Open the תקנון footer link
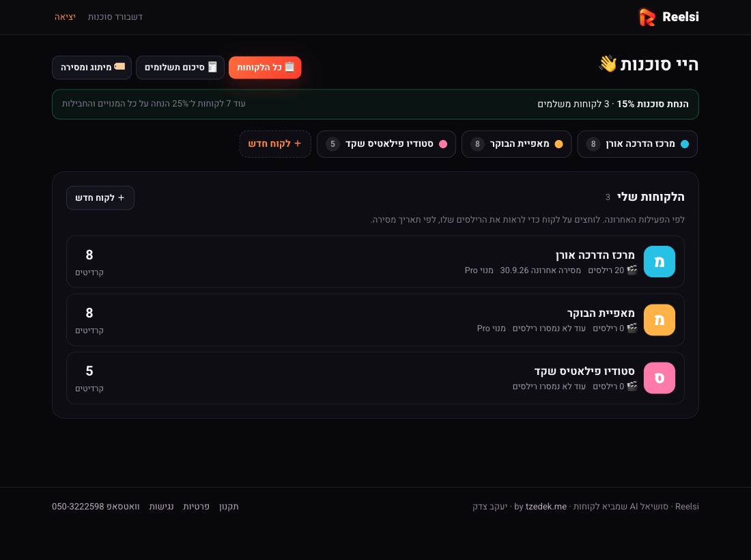Screen dimensions: 751x560 click(229, 506)
